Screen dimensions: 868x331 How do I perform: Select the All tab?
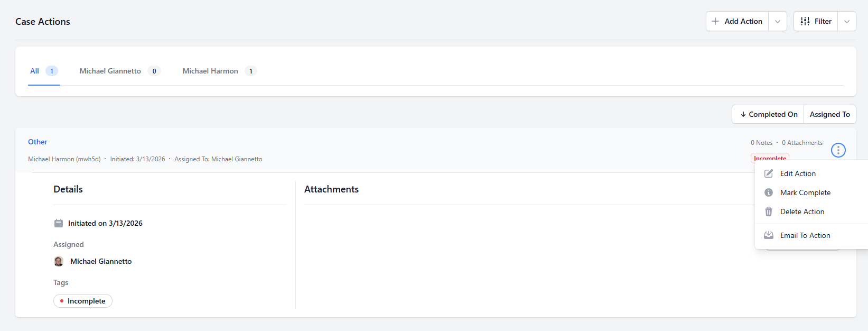34,71
